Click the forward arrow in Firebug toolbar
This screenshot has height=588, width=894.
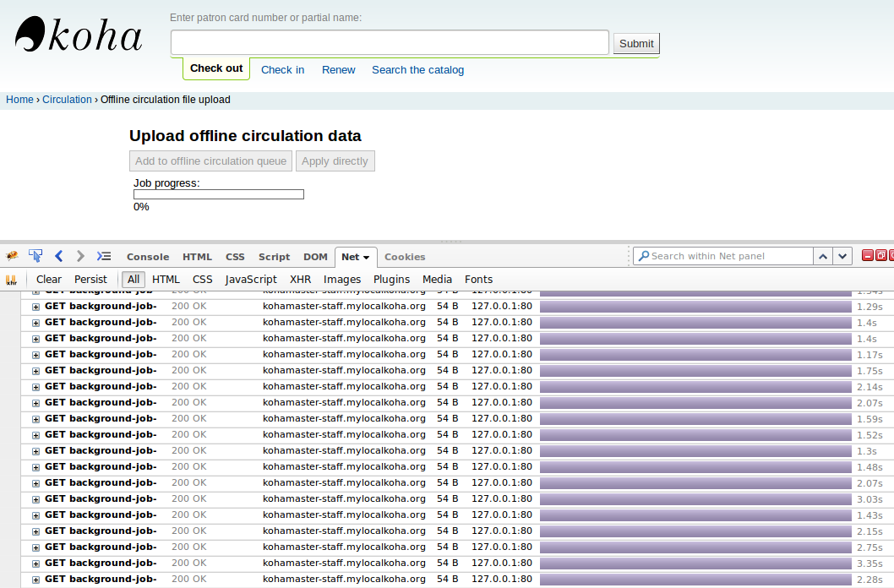80,256
